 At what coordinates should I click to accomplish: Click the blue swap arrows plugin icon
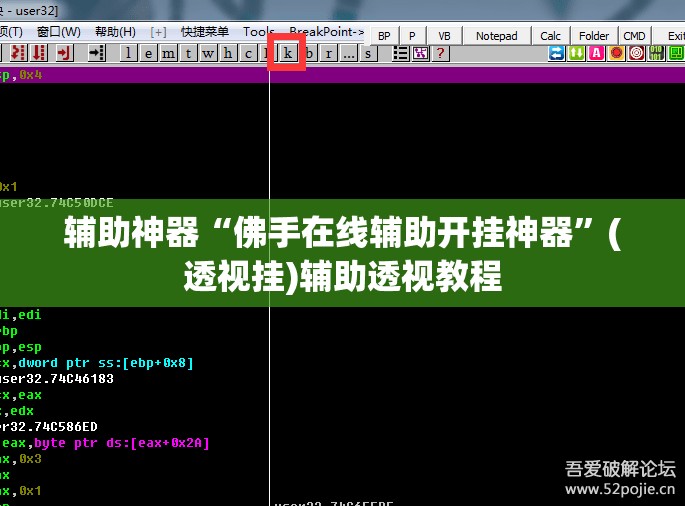557,53
